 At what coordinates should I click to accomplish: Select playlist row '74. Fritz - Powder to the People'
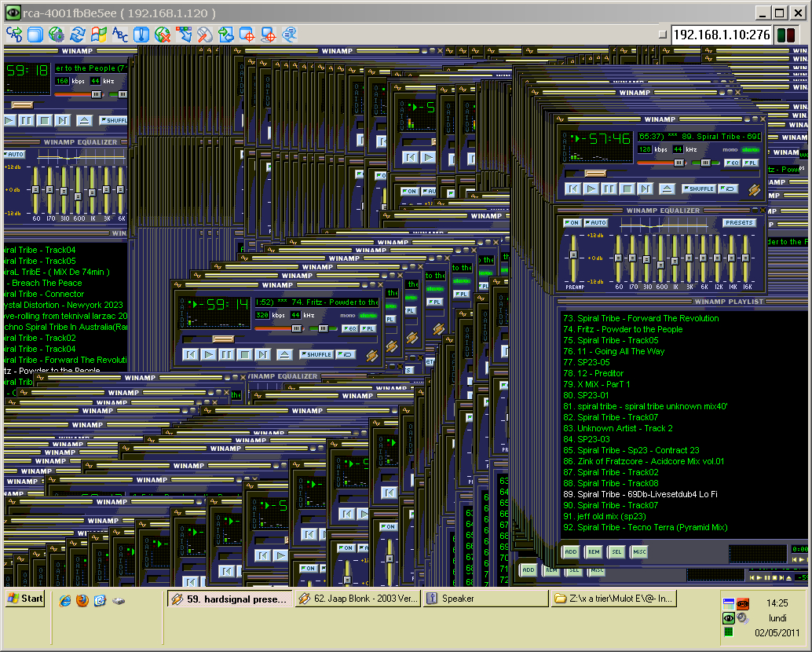682,329
